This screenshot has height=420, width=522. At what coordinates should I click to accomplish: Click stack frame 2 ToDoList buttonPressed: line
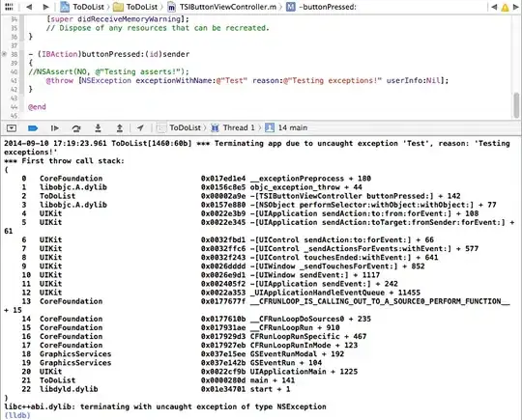[x=242, y=196]
